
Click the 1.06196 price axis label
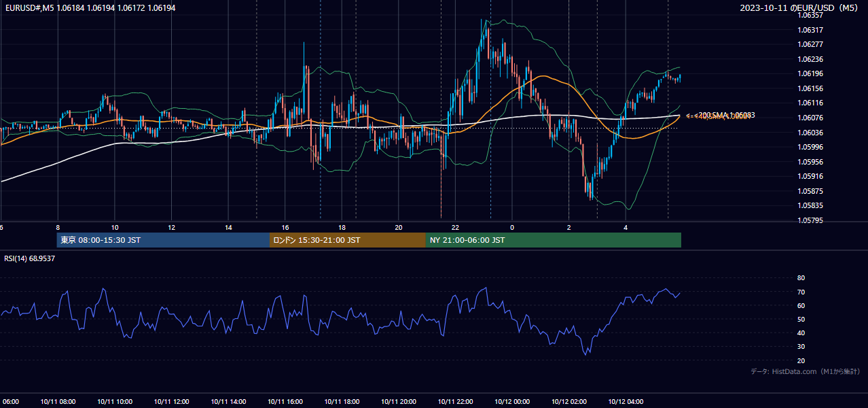810,73
